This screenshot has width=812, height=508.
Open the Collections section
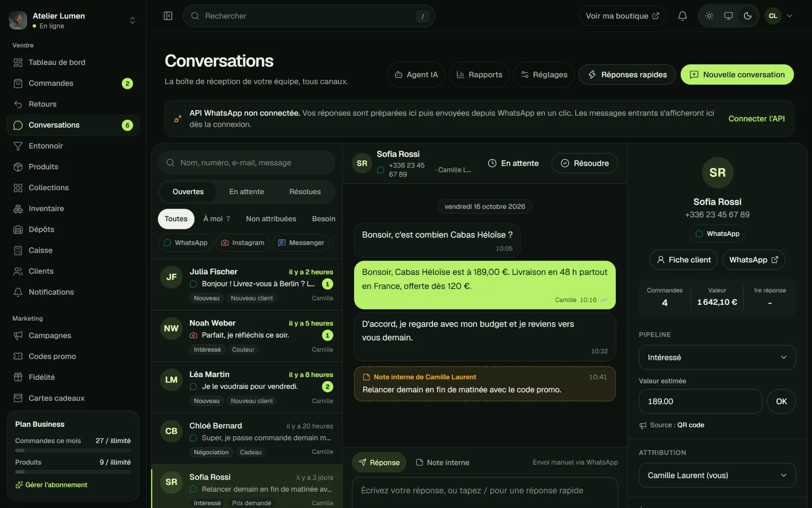73,187
